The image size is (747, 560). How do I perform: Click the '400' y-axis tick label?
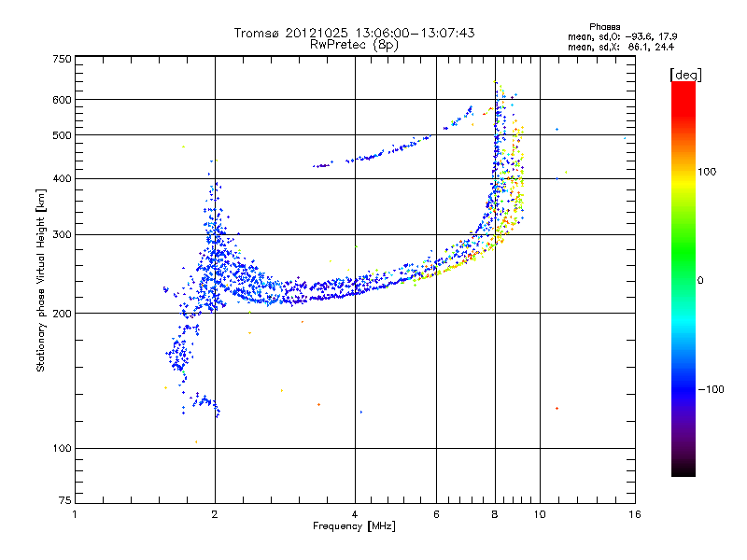tap(62, 178)
